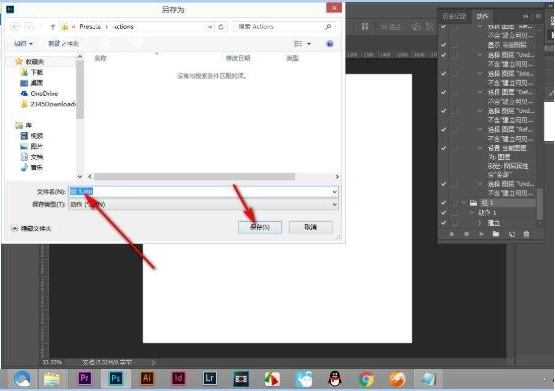
Task: Click Begin recording button in Actions panel
Action: pos(467,234)
